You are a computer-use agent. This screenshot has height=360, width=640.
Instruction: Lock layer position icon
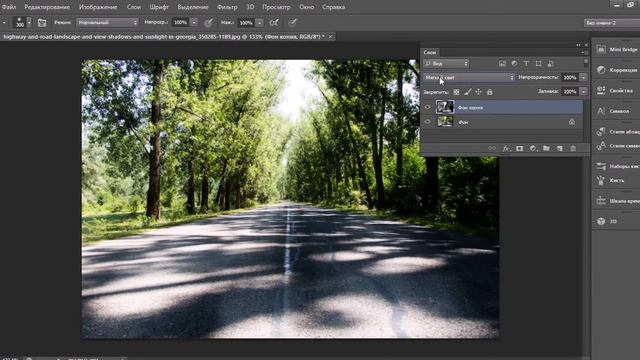coord(478,92)
